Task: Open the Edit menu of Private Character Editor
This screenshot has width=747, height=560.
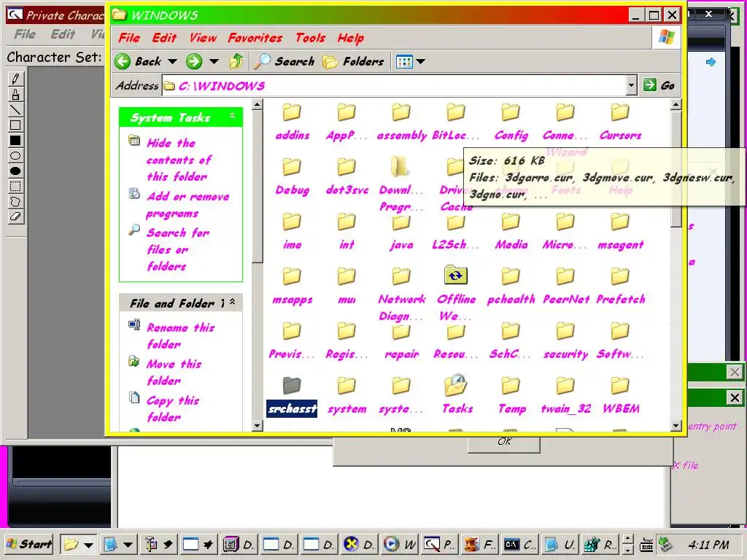Action: point(63,34)
